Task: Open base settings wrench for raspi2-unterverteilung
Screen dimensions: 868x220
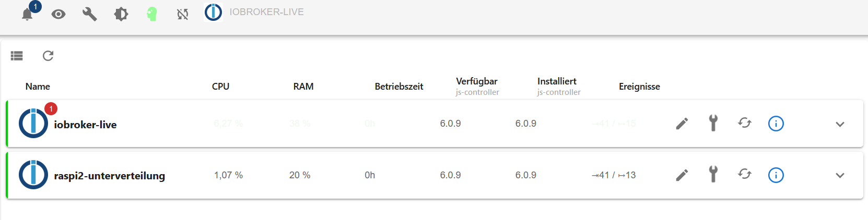Action: pos(713,175)
